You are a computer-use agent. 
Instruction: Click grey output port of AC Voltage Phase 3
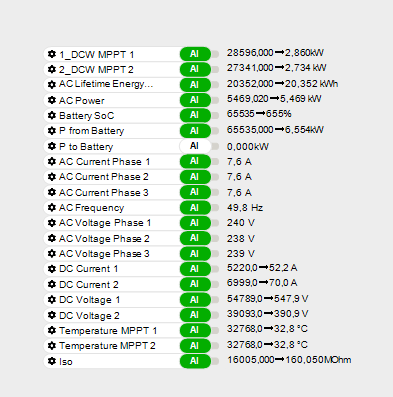click(x=215, y=253)
